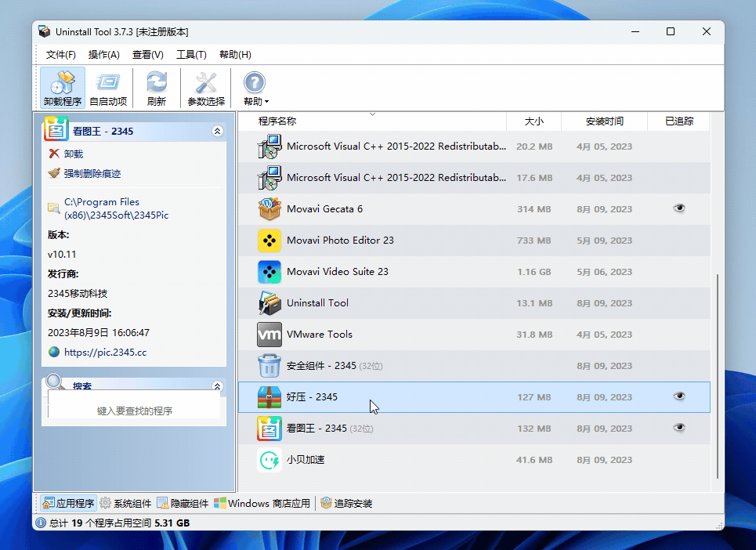Switch to the 系统组件 tab

click(x=128, y=504)
